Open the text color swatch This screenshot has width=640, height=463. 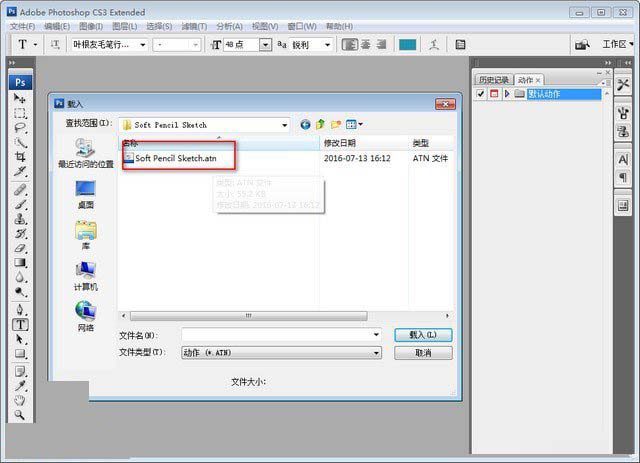pos(407,45)
